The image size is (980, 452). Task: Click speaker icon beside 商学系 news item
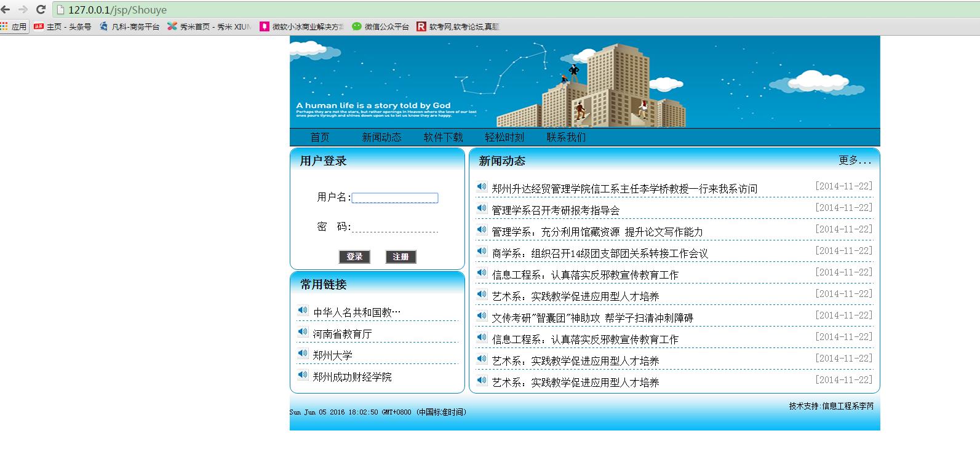point(482,251)
